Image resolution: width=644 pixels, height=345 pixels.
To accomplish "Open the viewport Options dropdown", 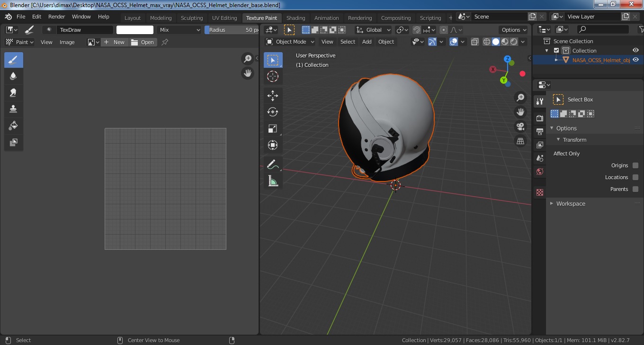I will (514, 30).
